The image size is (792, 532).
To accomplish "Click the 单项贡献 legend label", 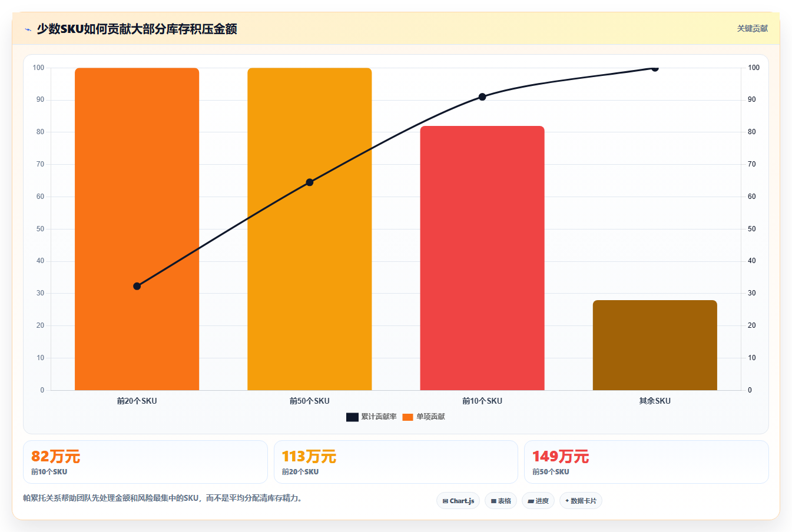I will click(430, 417).
